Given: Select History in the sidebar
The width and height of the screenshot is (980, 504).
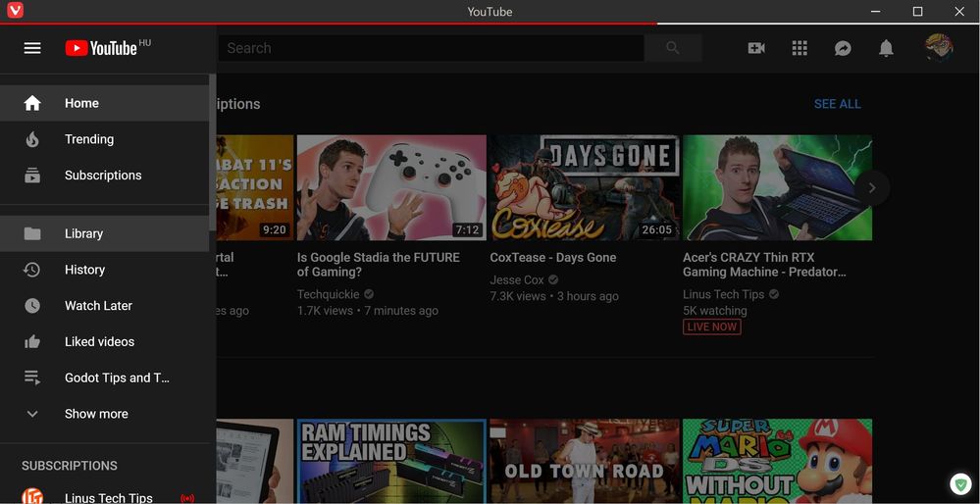Looking at the screenshot, I should coord(104,270).
